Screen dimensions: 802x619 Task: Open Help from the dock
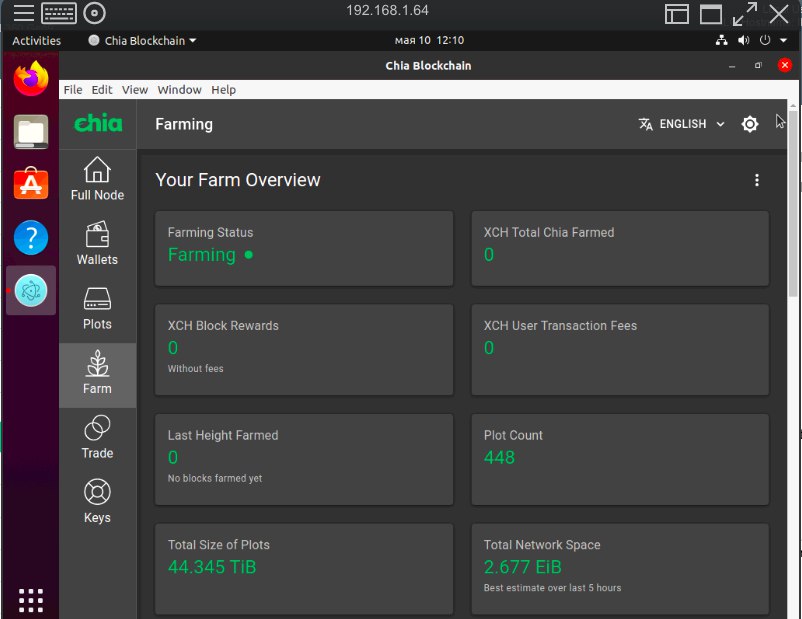click(31, 237)
